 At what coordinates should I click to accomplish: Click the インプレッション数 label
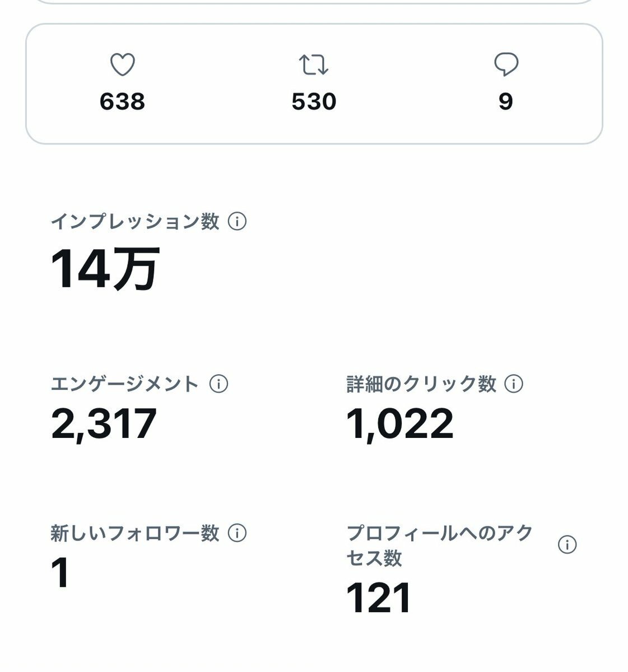(134, 222)
